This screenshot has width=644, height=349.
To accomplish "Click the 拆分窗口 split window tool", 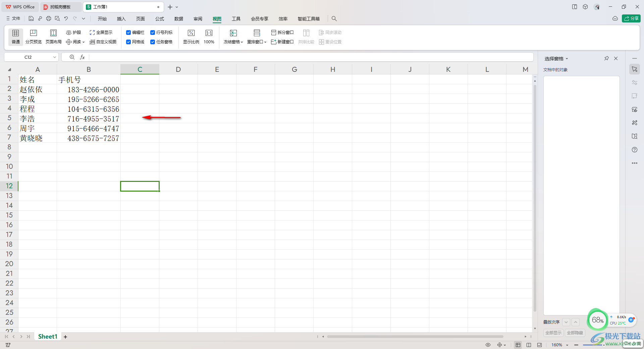I will coord(282,33).
